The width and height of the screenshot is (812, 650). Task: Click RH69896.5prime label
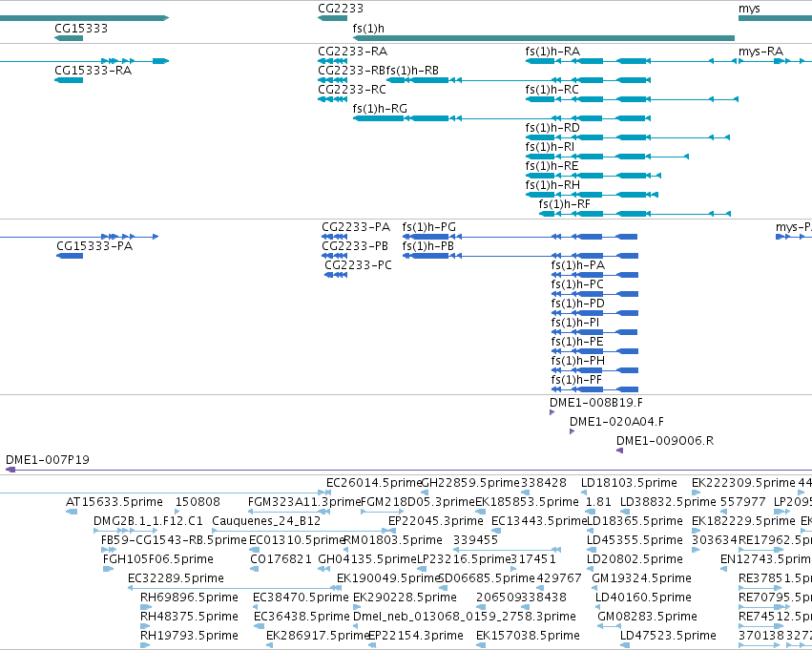coord(189,598)
